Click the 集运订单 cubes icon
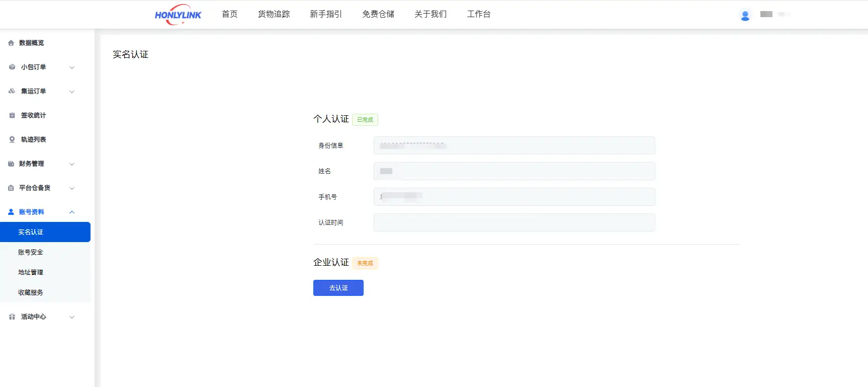The height and width of the screenshot is (387, 868). point(12,91)
